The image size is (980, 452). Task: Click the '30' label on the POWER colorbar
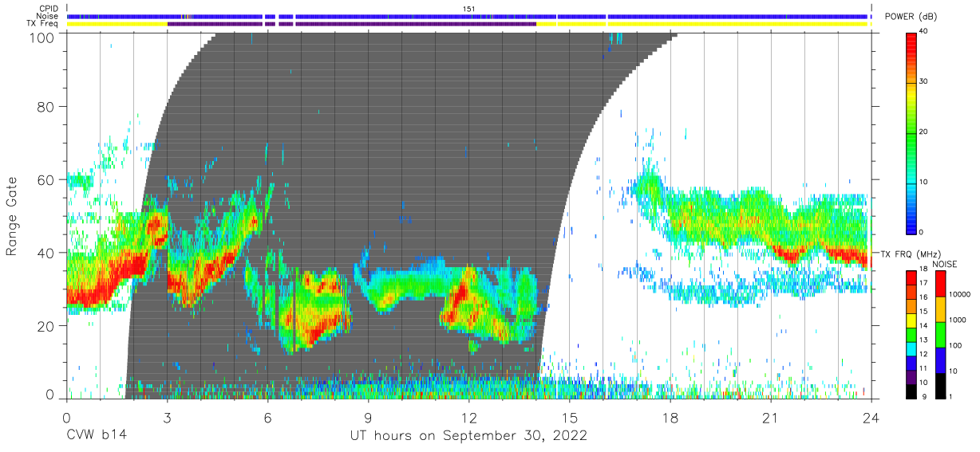point(925,82)
